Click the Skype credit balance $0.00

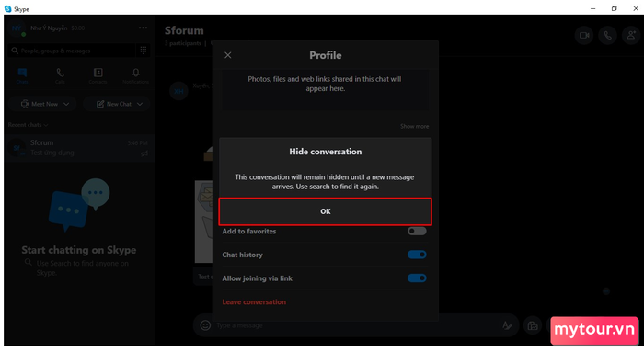coord(78,28)
